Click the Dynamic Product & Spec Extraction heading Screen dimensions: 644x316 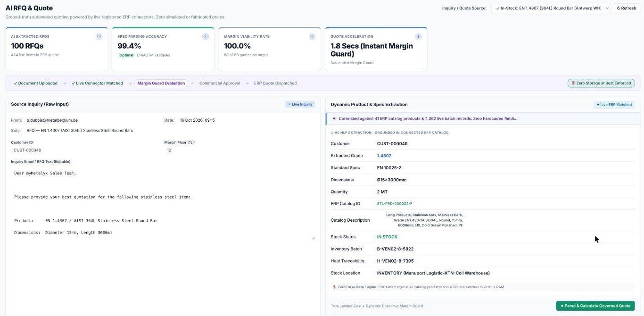369,105
